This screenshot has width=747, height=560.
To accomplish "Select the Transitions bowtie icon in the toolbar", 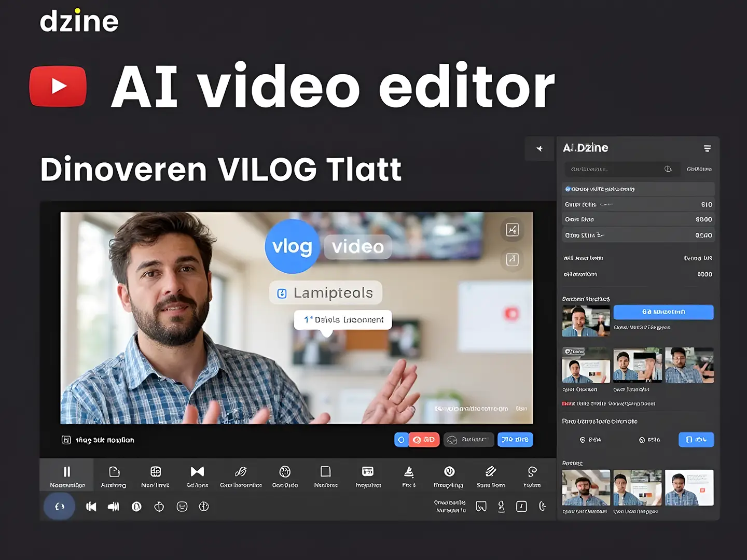I will click(x=197, y=471).
